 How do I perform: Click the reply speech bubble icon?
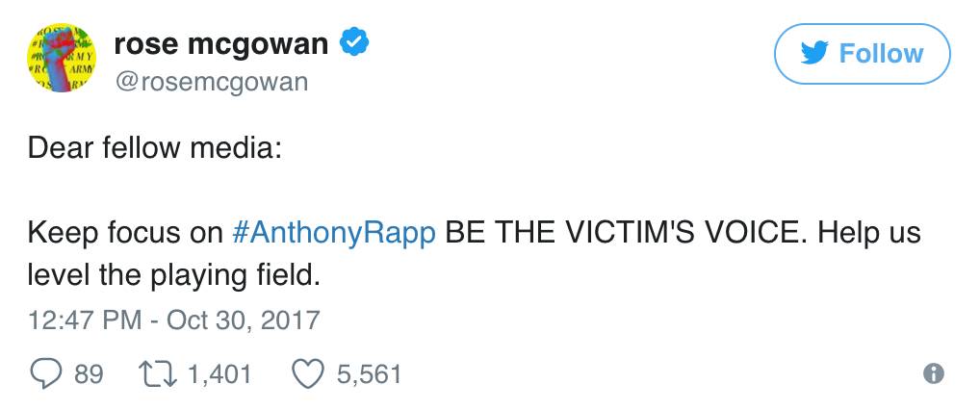pyautogui.click(x=44, y=373)
